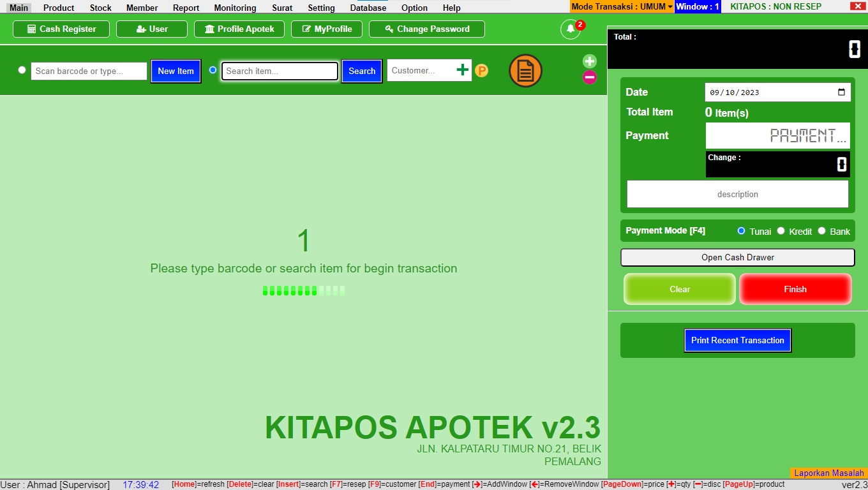Click the pink minus remove-window icon
Screen dimensions: 868x490
click(590, 78)
